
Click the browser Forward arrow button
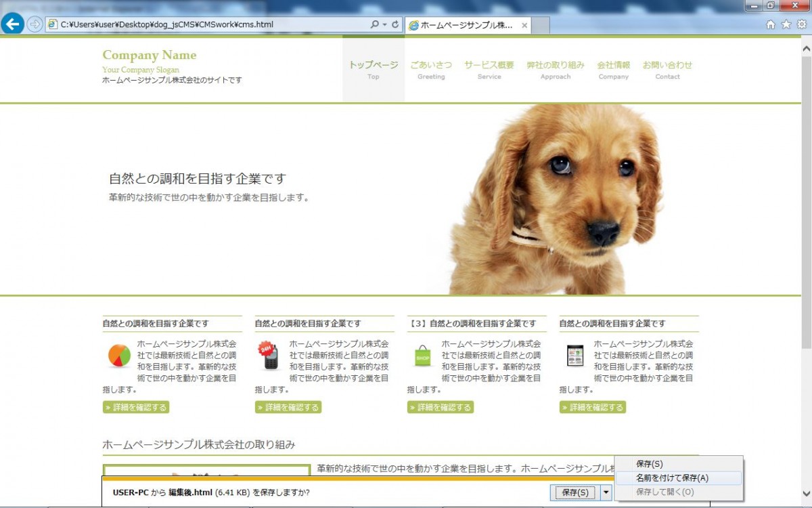(x=35, y=24)
